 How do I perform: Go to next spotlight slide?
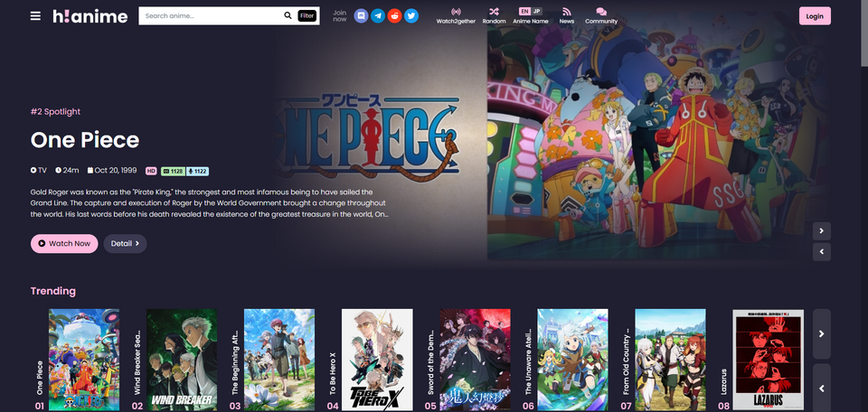pyautogui.click(x=822, y=230)
